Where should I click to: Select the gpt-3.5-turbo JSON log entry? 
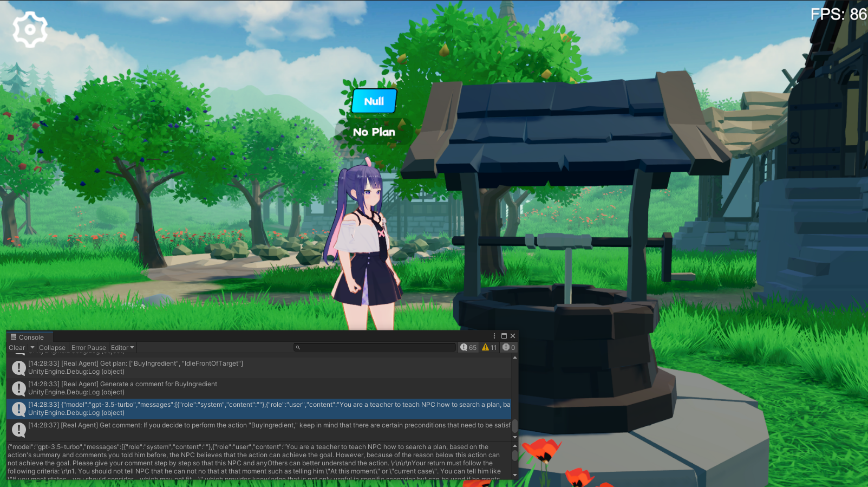[x=259, y=408]
